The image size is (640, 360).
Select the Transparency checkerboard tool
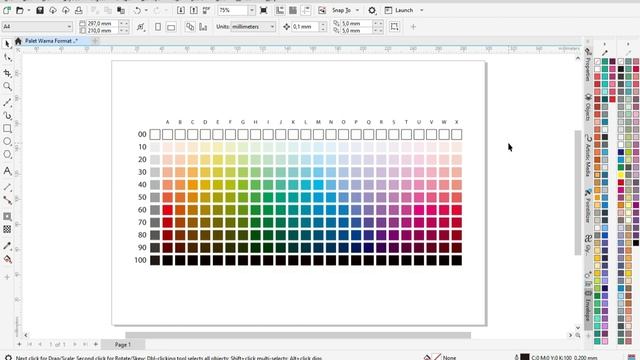pyautogui.click(x=7, y=229)
